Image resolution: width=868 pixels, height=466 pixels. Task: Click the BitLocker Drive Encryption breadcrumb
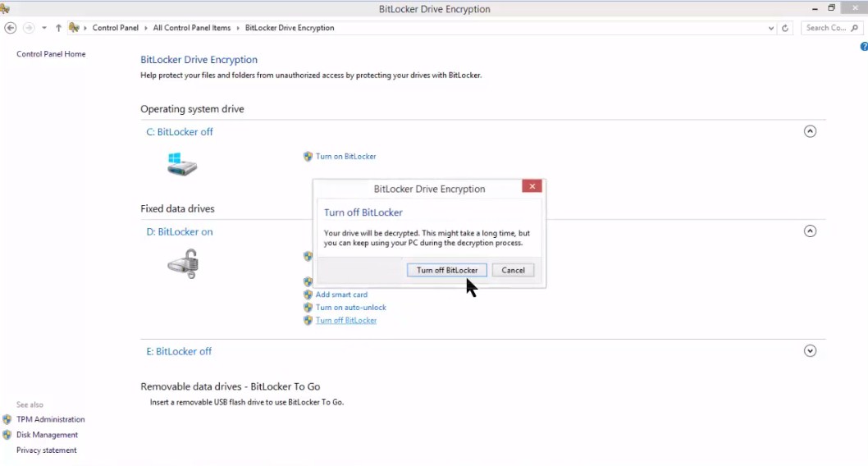click(x=290, y=28)
